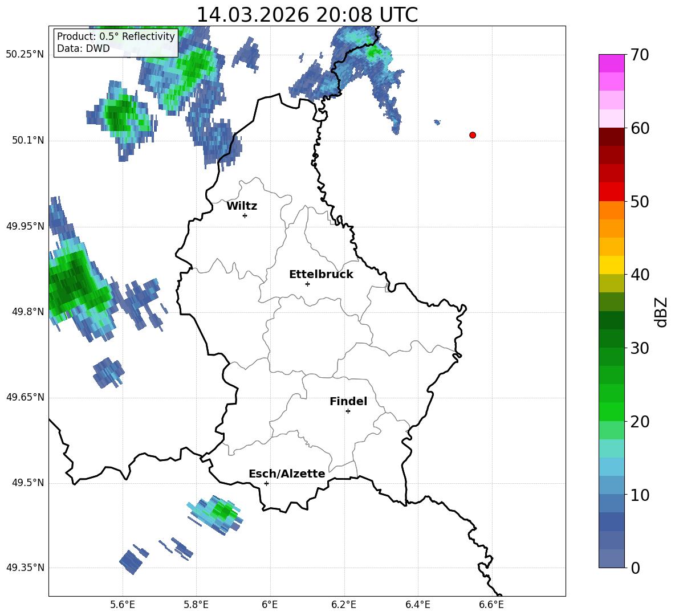
Task: Click the 6.4°E longitude label
Action: click(417, 605)
